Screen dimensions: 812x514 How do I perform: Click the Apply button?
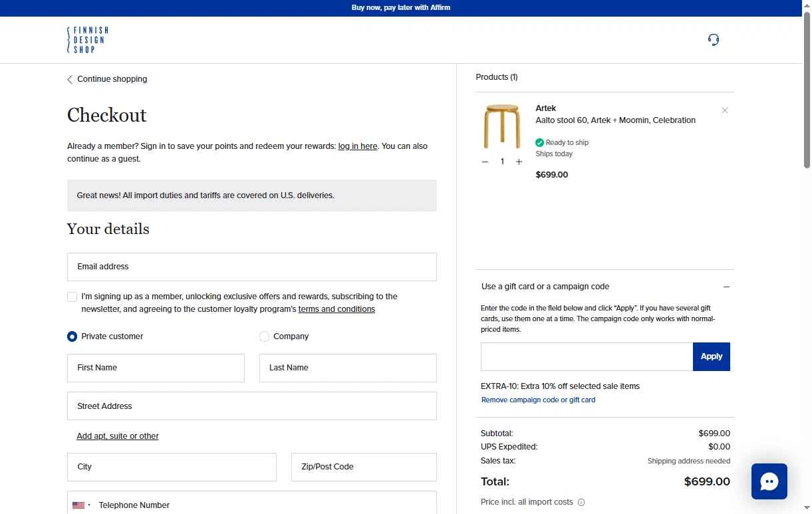click(712, 356)
